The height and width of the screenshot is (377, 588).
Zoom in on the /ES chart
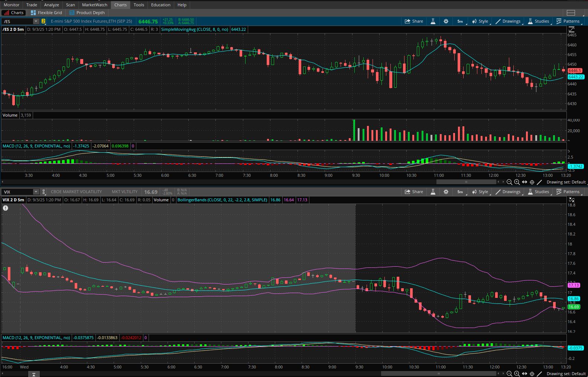tap(517, 182)
